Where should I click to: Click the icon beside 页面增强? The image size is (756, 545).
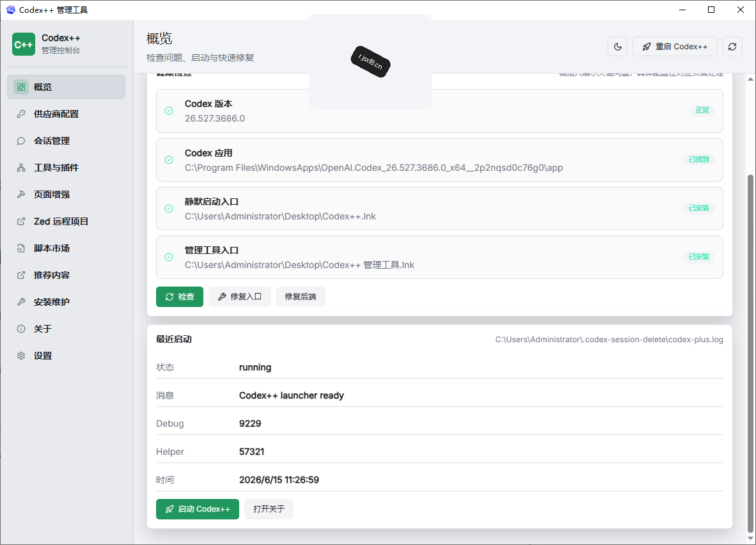coord(20,194)
